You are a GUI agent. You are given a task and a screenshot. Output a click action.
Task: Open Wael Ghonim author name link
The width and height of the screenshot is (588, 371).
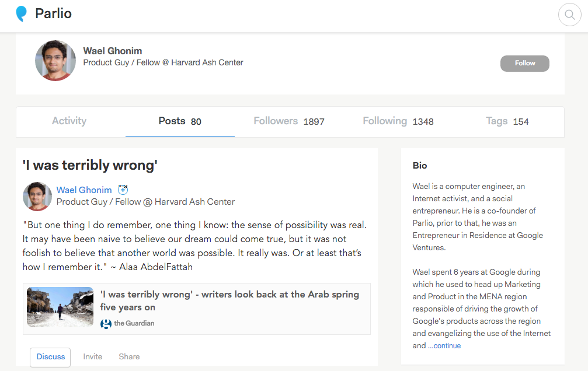[x=84, y=190]
